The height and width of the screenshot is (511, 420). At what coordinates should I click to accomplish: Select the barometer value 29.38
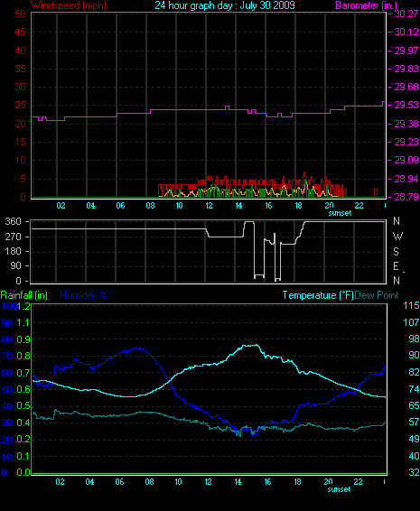point(406,124)
